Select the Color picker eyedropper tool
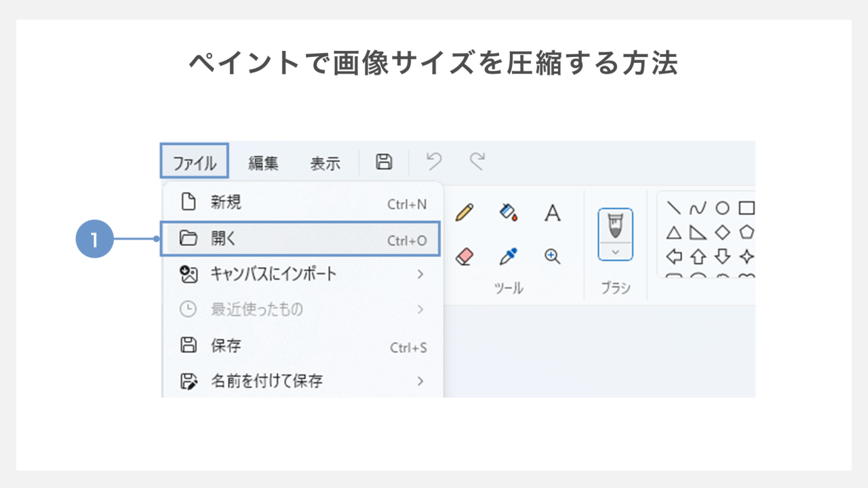 509,256
